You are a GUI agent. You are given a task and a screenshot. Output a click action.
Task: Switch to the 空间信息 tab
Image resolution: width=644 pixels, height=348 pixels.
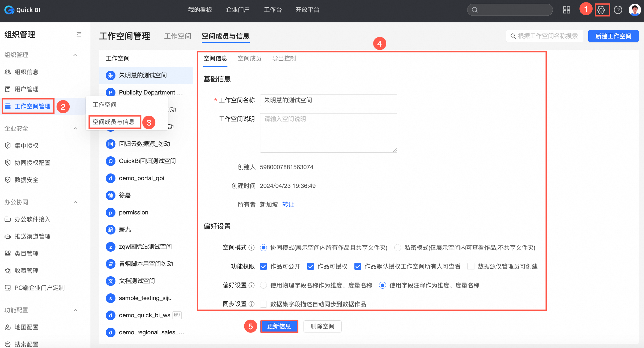215,58
